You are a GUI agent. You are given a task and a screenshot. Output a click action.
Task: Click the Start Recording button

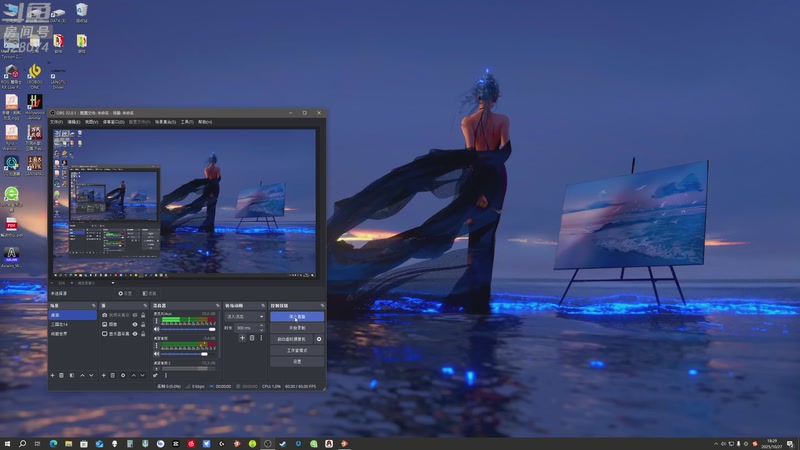pyautogui.click(x=297, y=328)
